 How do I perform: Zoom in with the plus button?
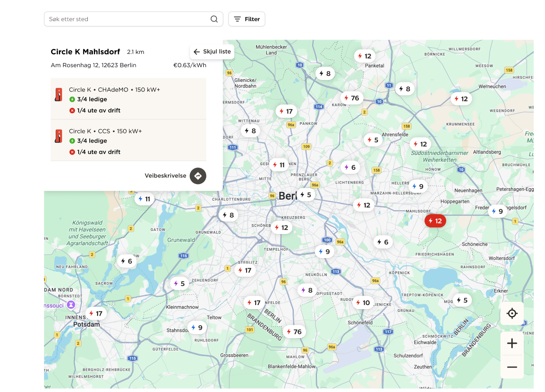[512, 343]
